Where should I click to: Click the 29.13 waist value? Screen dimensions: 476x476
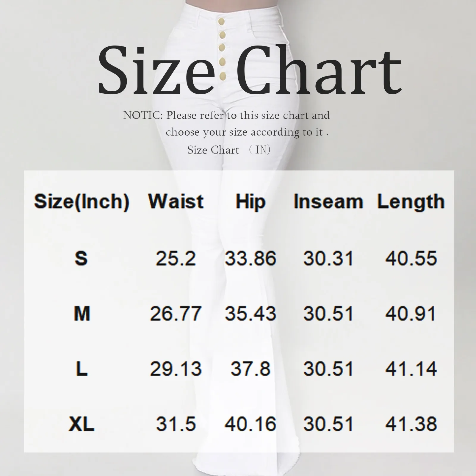click(176, 369)
